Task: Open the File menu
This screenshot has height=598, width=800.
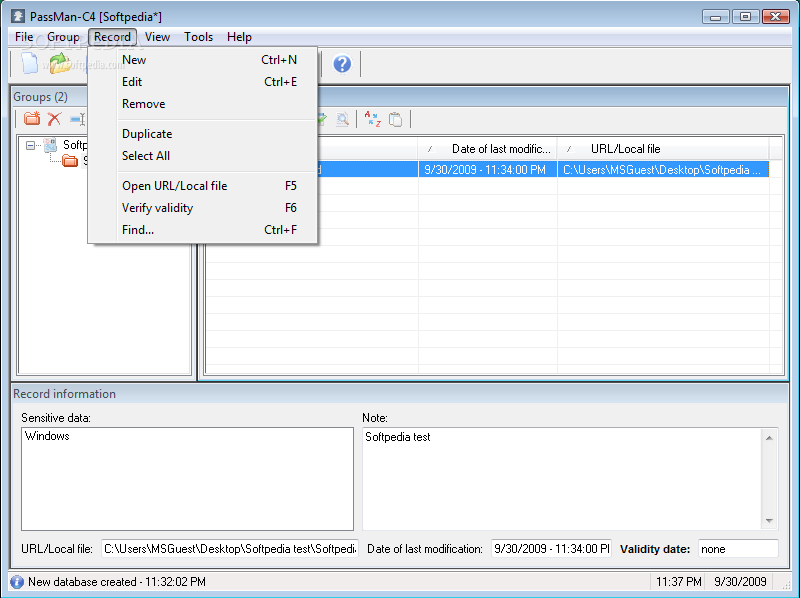Action: 24,37
